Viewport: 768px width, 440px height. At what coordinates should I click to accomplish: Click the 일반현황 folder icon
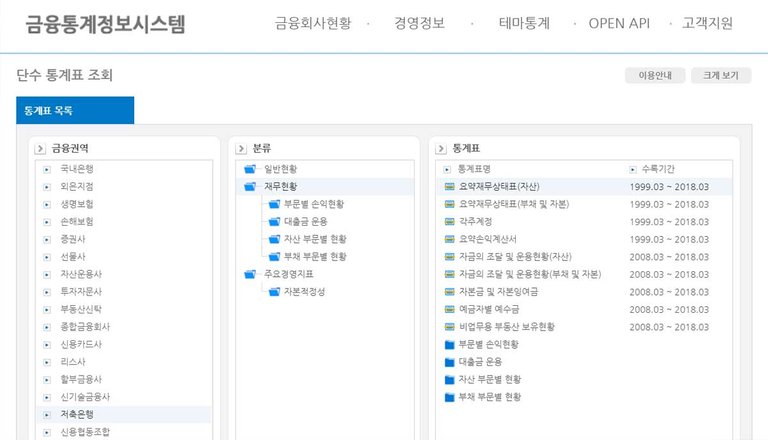(x=250, y=169)
